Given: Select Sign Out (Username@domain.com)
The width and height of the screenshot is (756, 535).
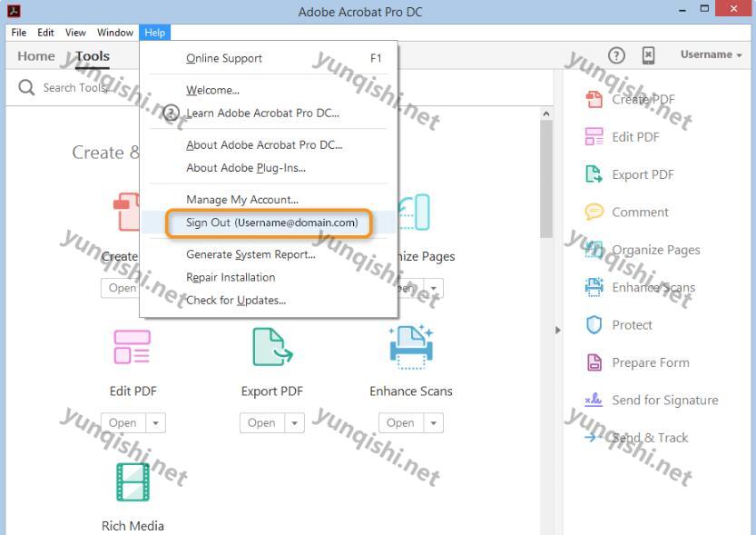Looking at the screenshot, I should (x=269, y=223).
